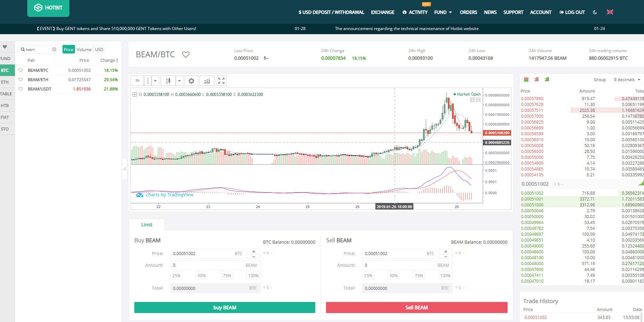Screen dimensions: 644x322
Task: Change language via the UK flag icon
Action: pos(610,12)
